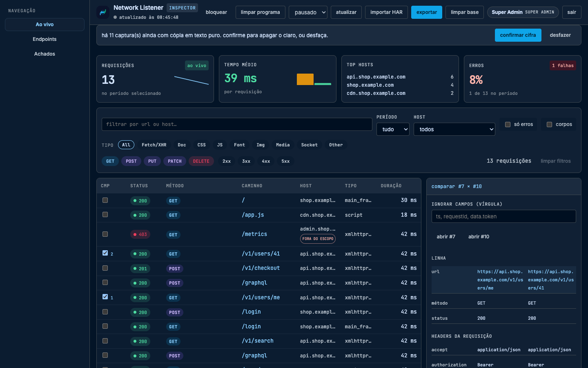This screenshot has height=368, width=588.
Task: Click the 'FORA DO ESCOPO' badge
Action: (318, 239)
